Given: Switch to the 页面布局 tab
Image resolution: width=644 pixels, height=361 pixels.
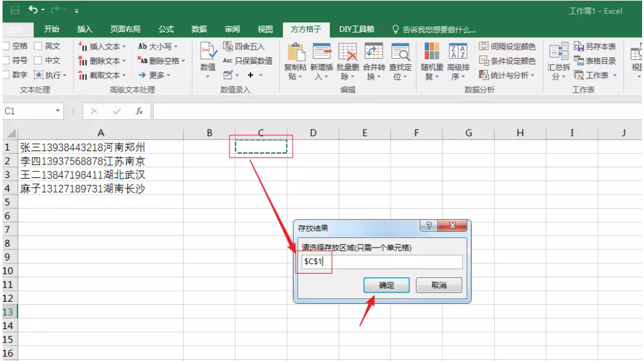Looking at the screenshot, I should 125,29.
